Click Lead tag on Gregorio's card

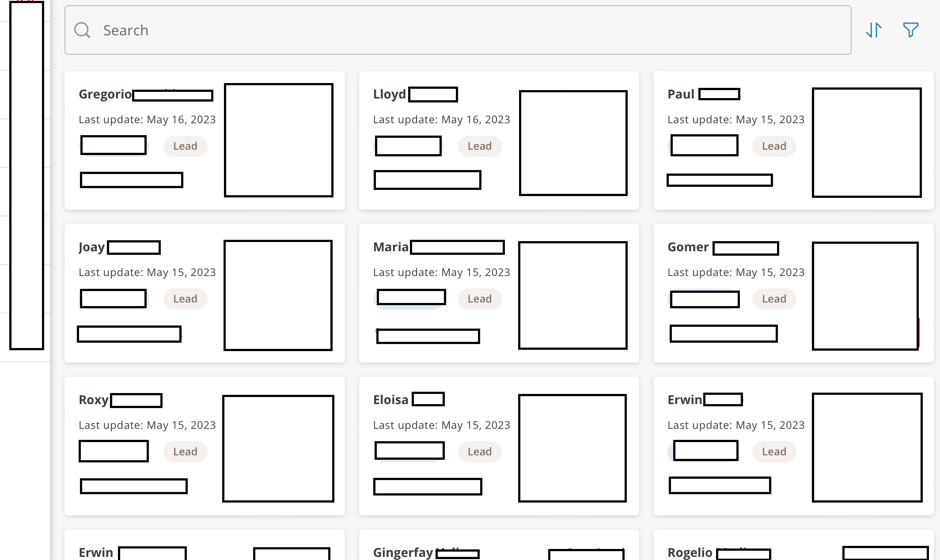(185, 146)
